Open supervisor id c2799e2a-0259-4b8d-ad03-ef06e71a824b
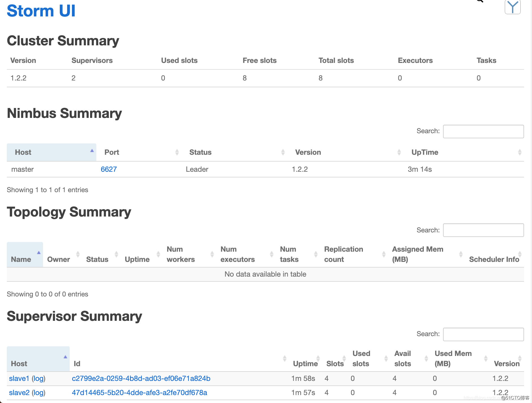The width and height of the screenshot is (532, 403). (141, 379)
